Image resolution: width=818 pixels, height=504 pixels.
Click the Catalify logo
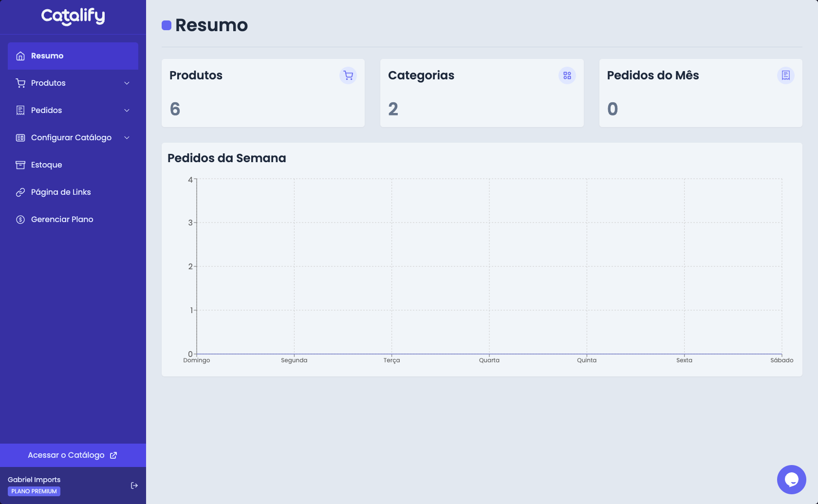[73, 17]
